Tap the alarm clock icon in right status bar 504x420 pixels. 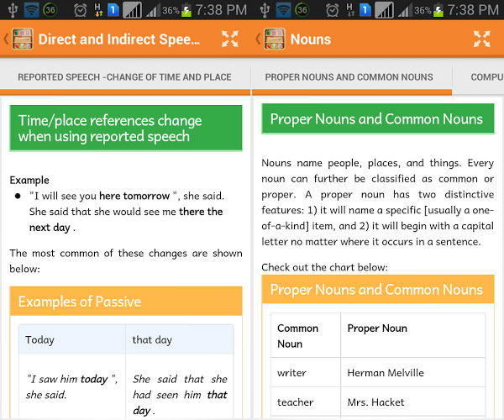[332, 10]
